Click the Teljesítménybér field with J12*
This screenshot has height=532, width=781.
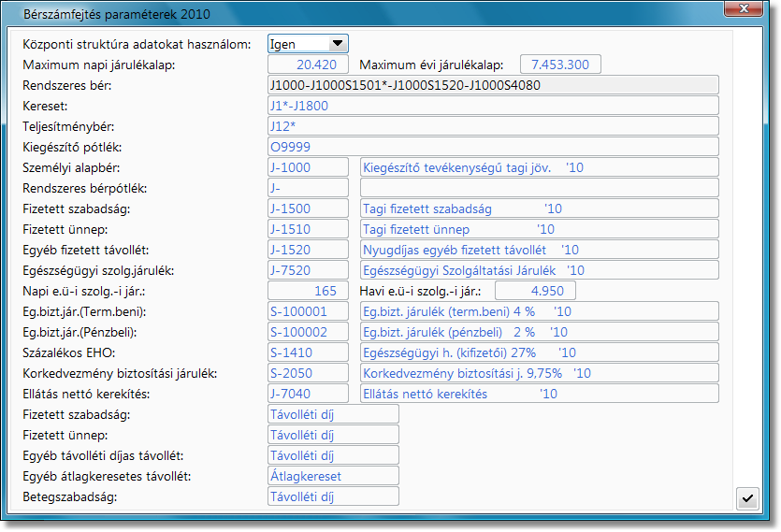pyautogui.click(x=492, y=126)
